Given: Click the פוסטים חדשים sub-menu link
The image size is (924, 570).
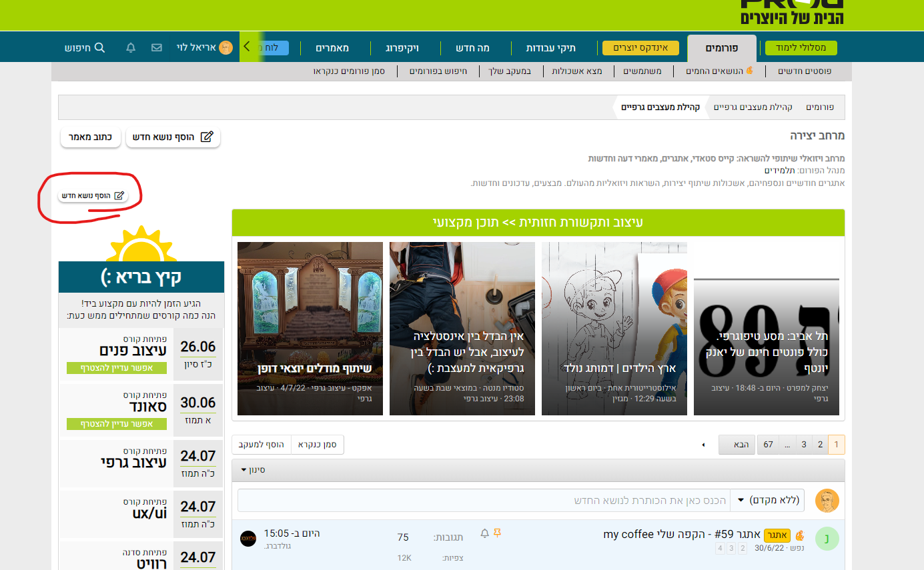Looking at the screenshot, I should click(x=805, y=71).
